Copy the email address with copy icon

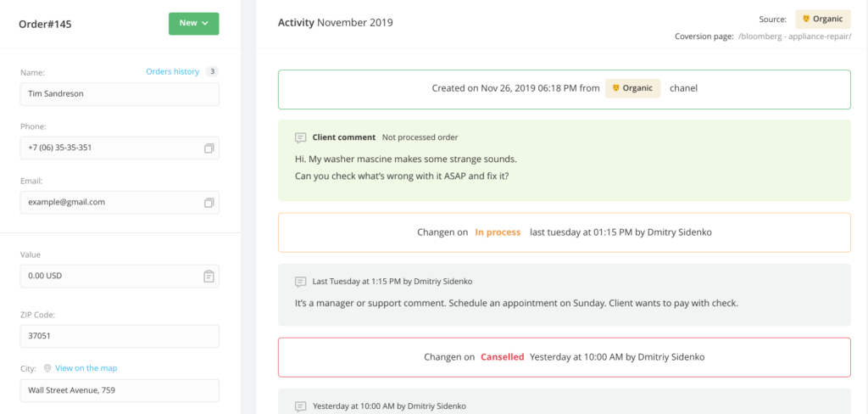pos(209,203)
